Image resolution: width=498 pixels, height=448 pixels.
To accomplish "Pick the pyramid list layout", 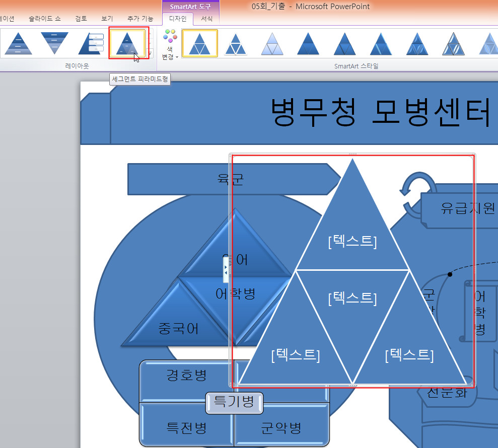I will tap(91, 44).
